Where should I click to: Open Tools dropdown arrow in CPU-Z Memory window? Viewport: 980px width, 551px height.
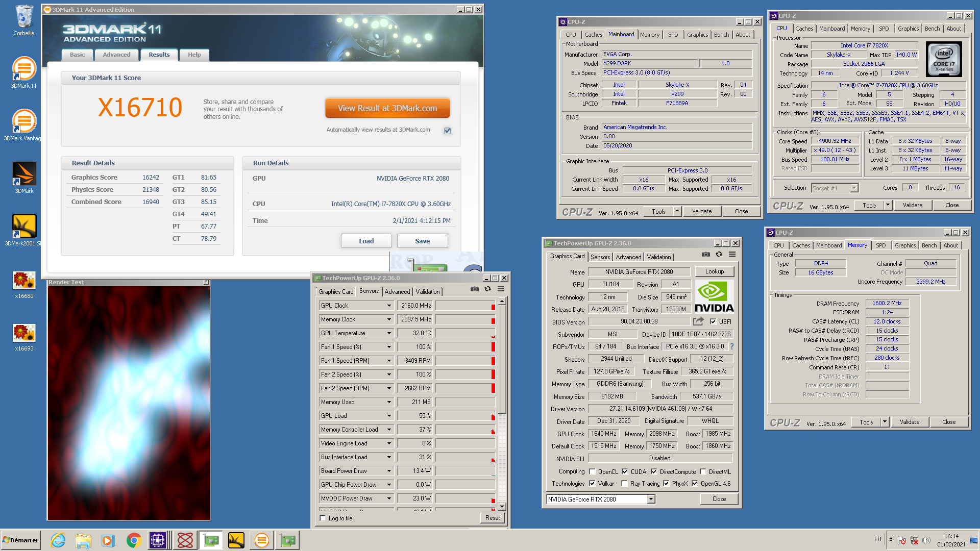[x=885, y=422]
